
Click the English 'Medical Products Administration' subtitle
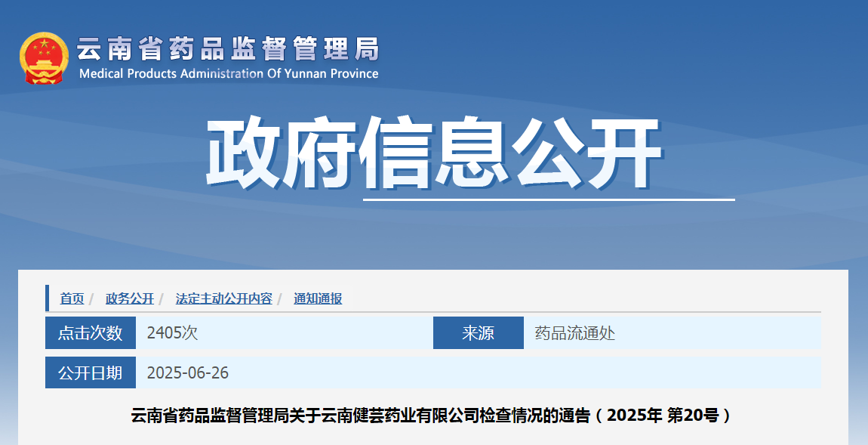(228, 74)
